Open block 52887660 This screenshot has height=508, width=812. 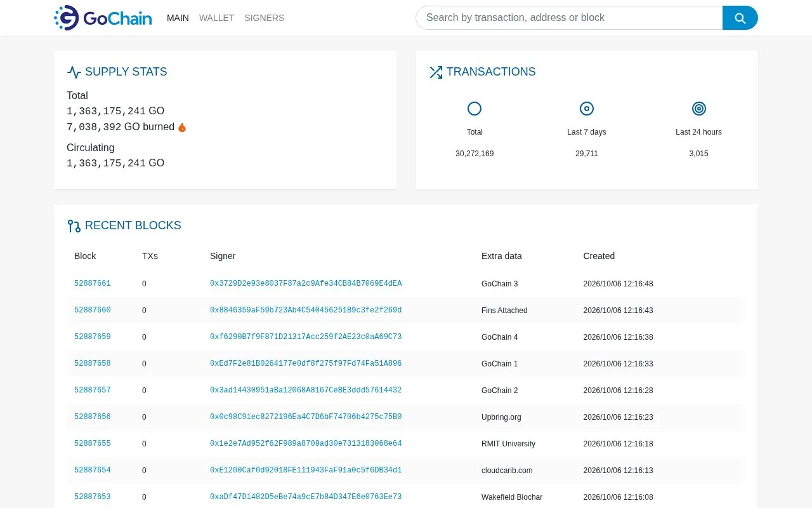point(93,311)
